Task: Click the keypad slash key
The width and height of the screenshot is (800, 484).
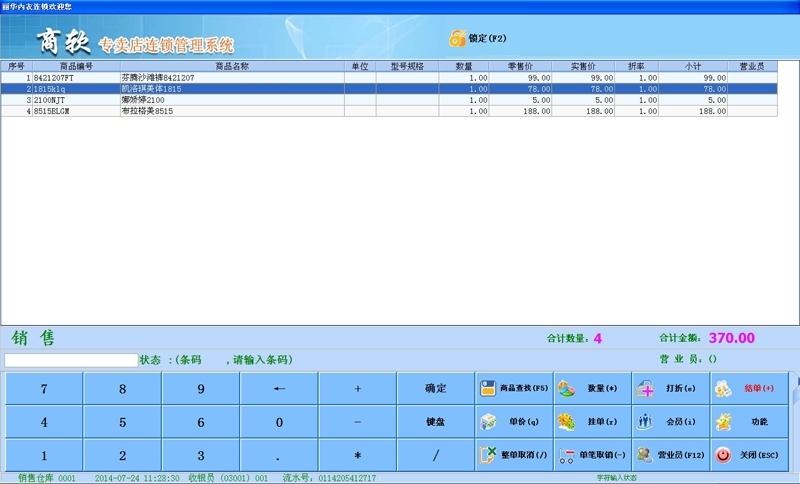Action: point(436,455)
